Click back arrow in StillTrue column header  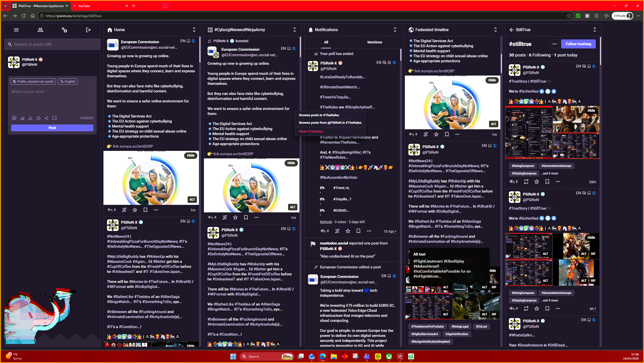(x=511, y=30)
